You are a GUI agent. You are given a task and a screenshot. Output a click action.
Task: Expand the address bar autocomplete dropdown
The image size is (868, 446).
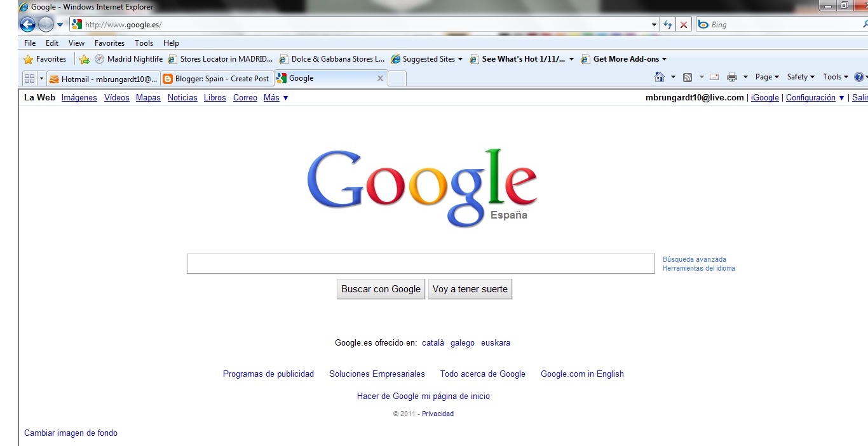(654, 25)
